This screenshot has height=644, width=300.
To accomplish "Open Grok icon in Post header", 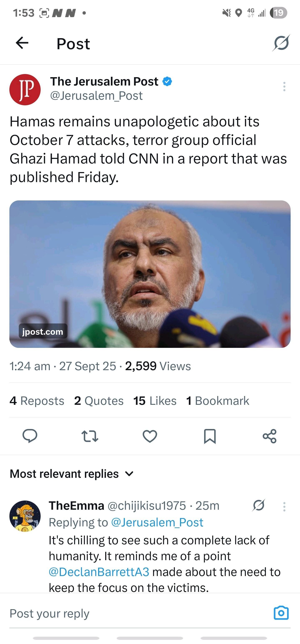I will 281,43.
